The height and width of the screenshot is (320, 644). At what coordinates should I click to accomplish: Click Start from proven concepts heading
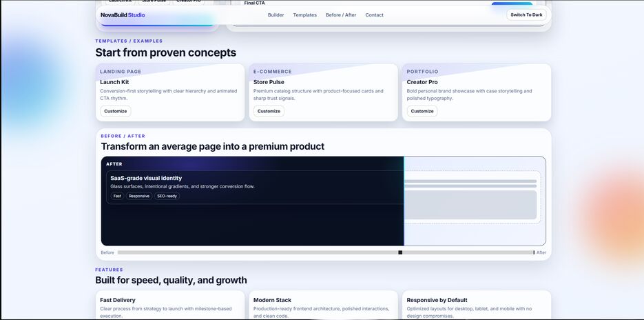click(165, 52)
